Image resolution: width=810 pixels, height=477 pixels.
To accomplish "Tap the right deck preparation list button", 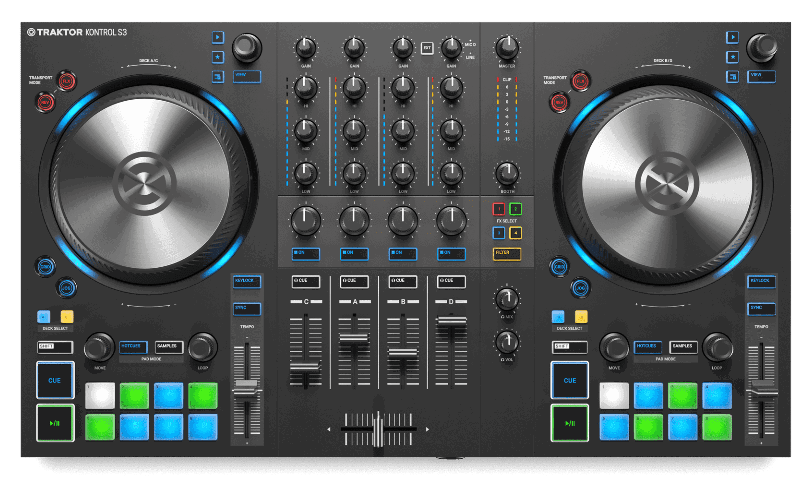I will coord(733,76).
